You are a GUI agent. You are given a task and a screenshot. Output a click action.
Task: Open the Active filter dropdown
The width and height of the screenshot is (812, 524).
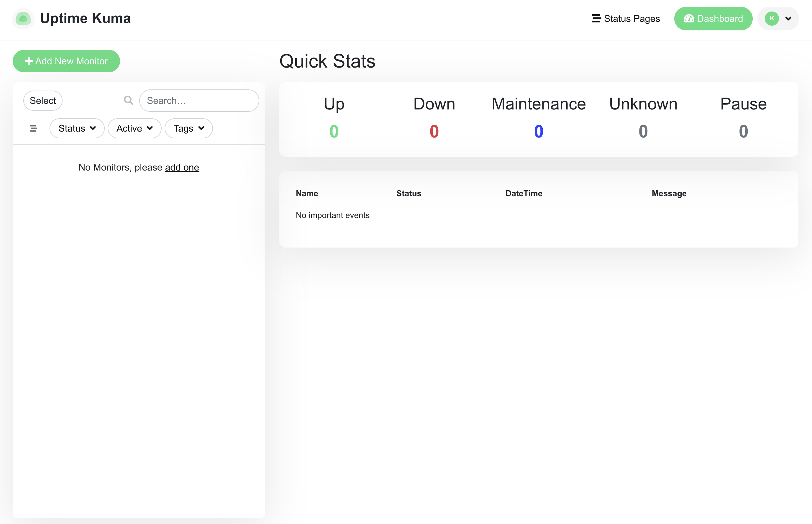[x=134, y=128]
